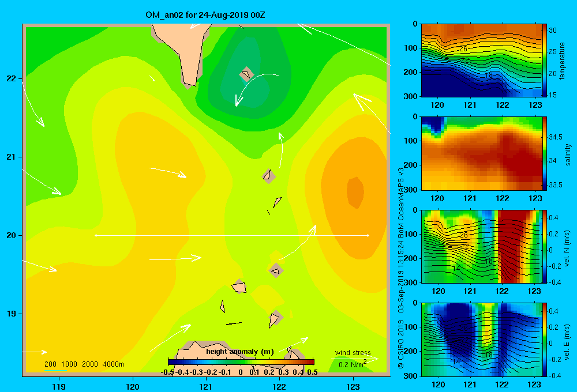Image resolution: width=577 pixels, height=392 pixels.
Task: Click the temperature color scale bar
Action: 545,61
